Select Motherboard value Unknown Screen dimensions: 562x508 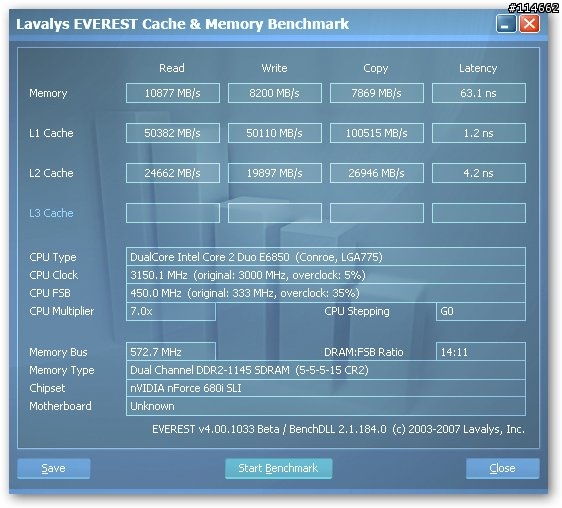(x=326, y=406)
